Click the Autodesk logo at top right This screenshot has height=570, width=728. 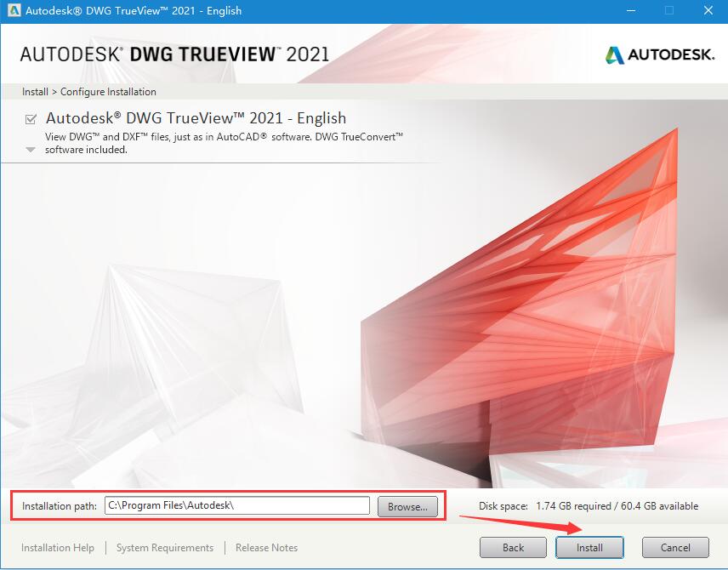click(x=660, y=54)
